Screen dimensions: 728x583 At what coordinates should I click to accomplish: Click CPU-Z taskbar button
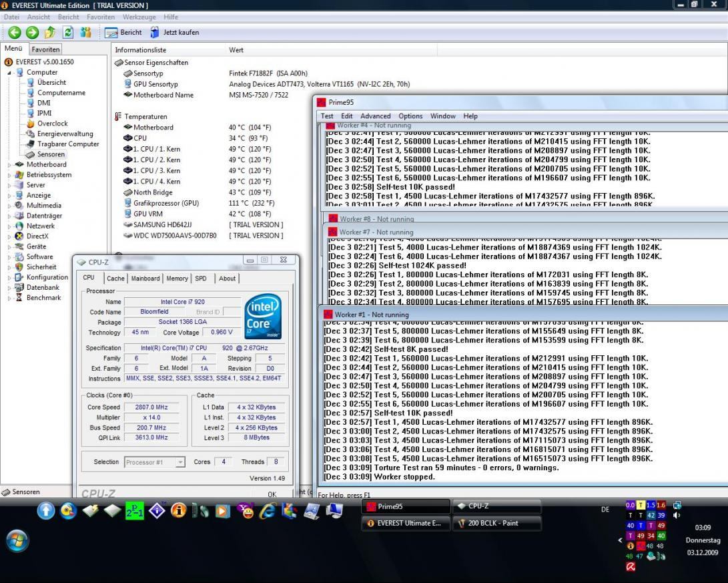(496, 506)
